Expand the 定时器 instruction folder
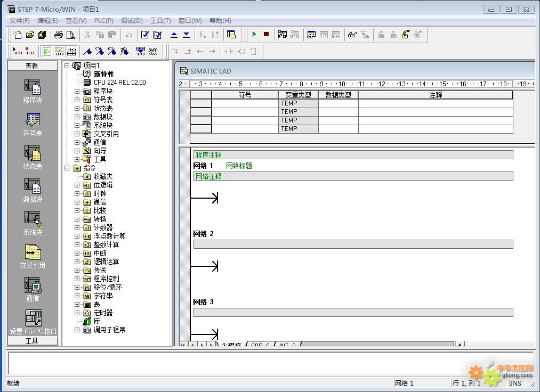This screenshot has height=392, width=540. click(x=77, y=313)
